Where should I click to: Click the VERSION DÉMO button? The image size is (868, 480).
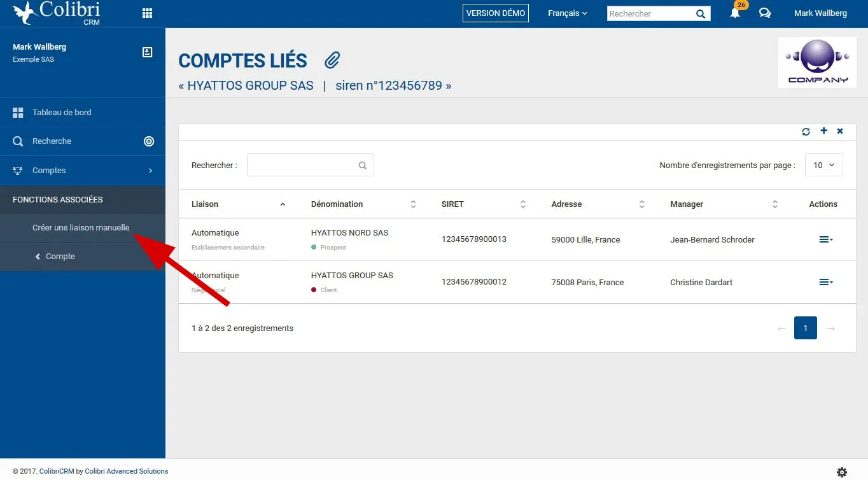(496, 13)
